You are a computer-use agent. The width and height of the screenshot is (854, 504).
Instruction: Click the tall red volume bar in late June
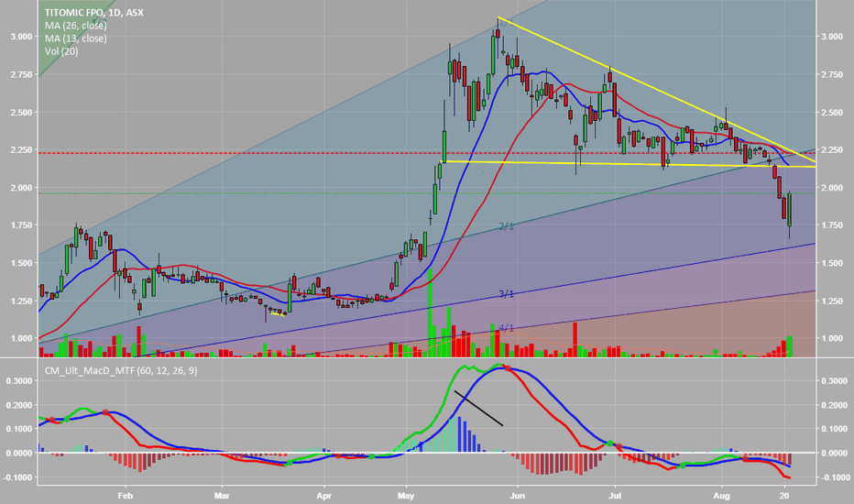coord(575,339)
